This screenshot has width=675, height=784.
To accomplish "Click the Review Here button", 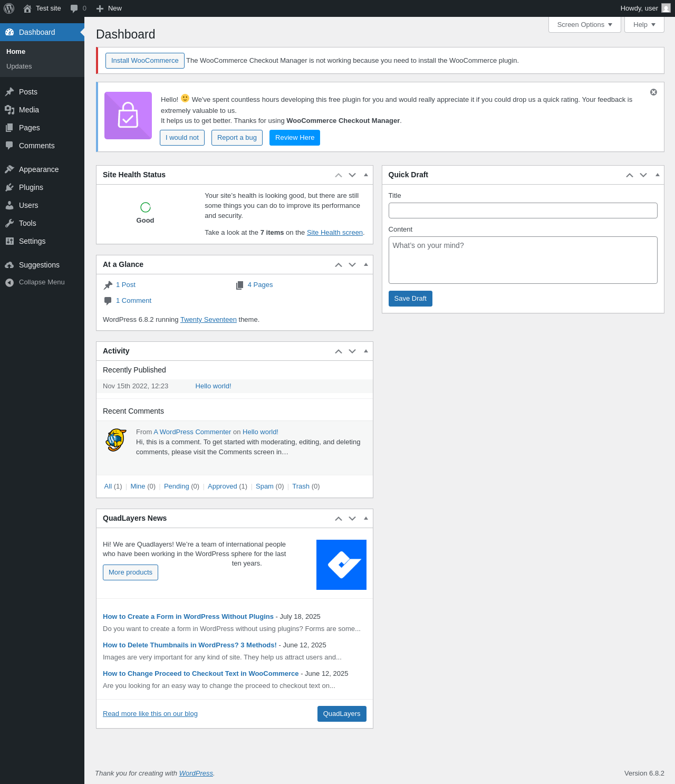I will click(295, 138).
